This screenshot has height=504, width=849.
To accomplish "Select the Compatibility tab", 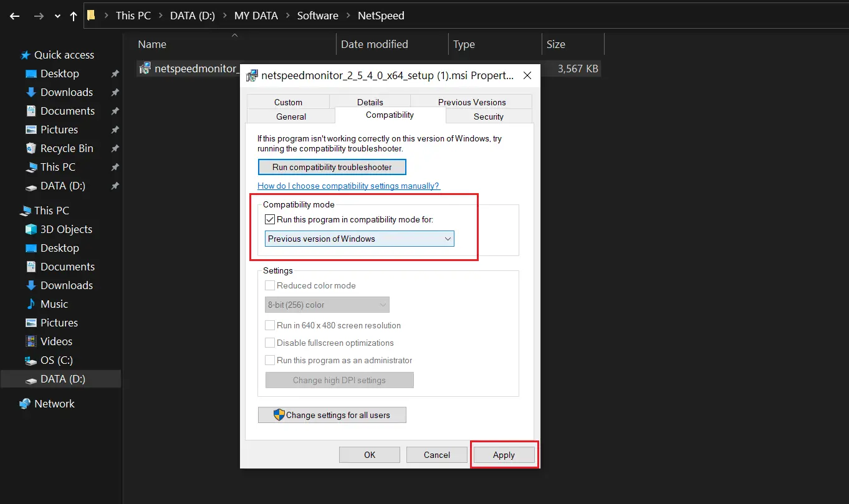I will pyautogui.click(x=390, y=115).
